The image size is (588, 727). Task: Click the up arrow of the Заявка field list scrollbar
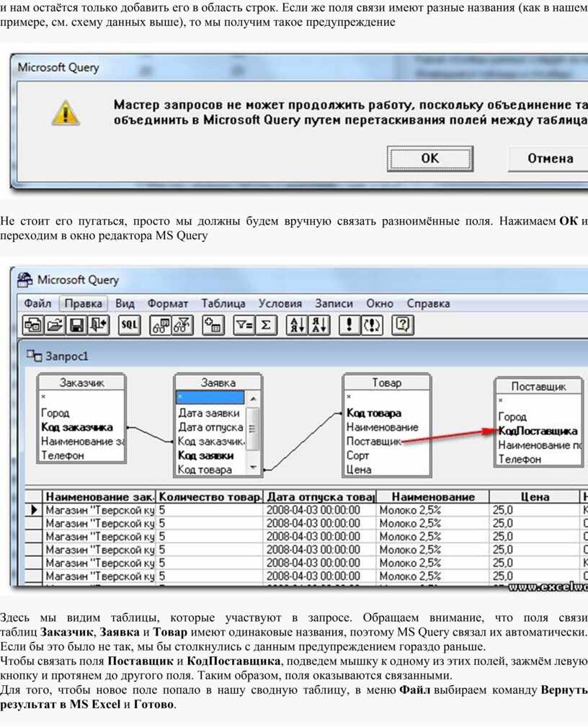click(253, 398)
